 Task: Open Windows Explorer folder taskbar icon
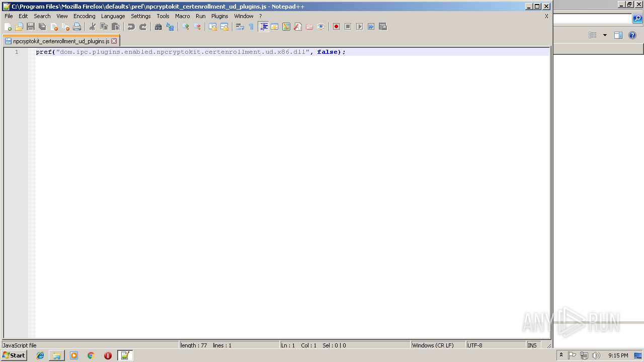(x=57, y=355)
